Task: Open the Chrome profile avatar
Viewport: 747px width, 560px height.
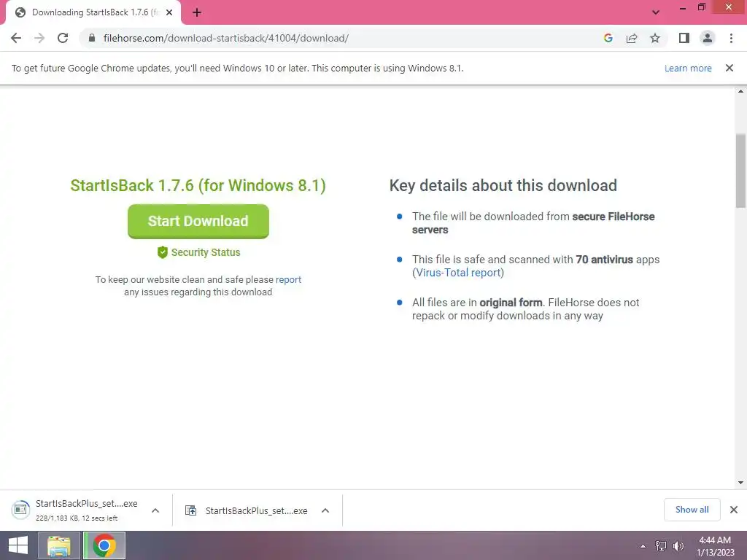Action: click(708, 38)
